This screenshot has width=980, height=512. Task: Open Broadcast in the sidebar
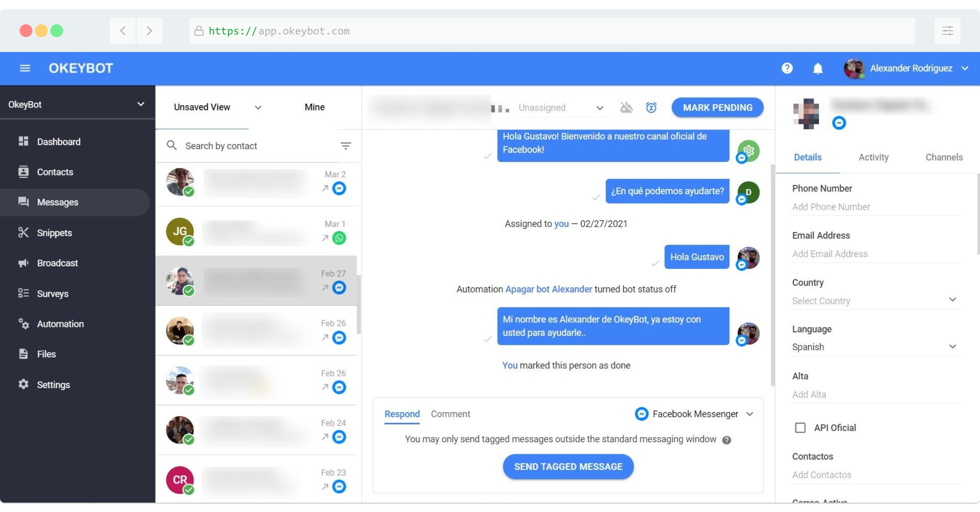pos(57,263)
